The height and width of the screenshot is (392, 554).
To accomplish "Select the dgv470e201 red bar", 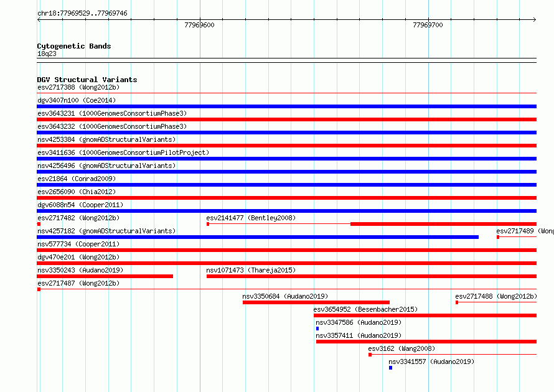I will click(286, 263).
